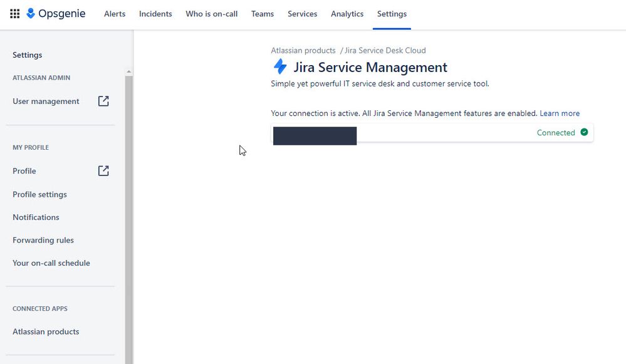The height and width of the screenshot is (364, 626).
Task: Click the sidebar vertical scrollbar
Action: coord(128,219)
